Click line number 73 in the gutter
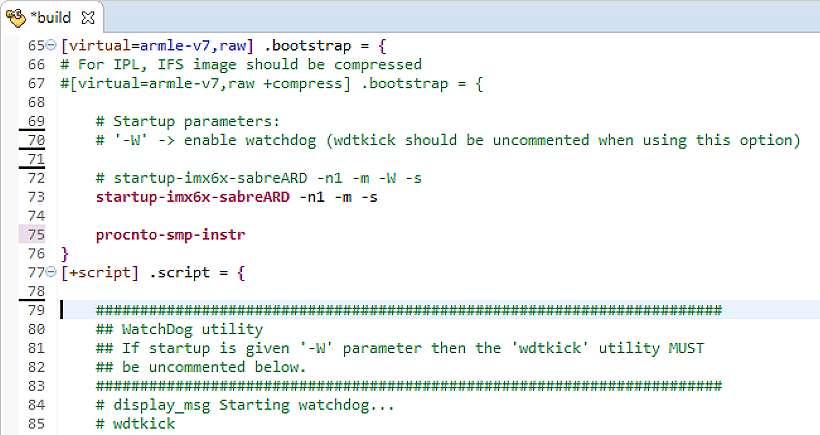820x435 pixels. 35,197
